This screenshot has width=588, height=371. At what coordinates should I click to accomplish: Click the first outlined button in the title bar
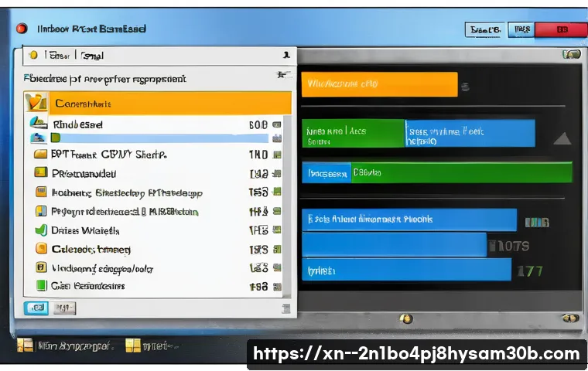[x=485, y=29]
